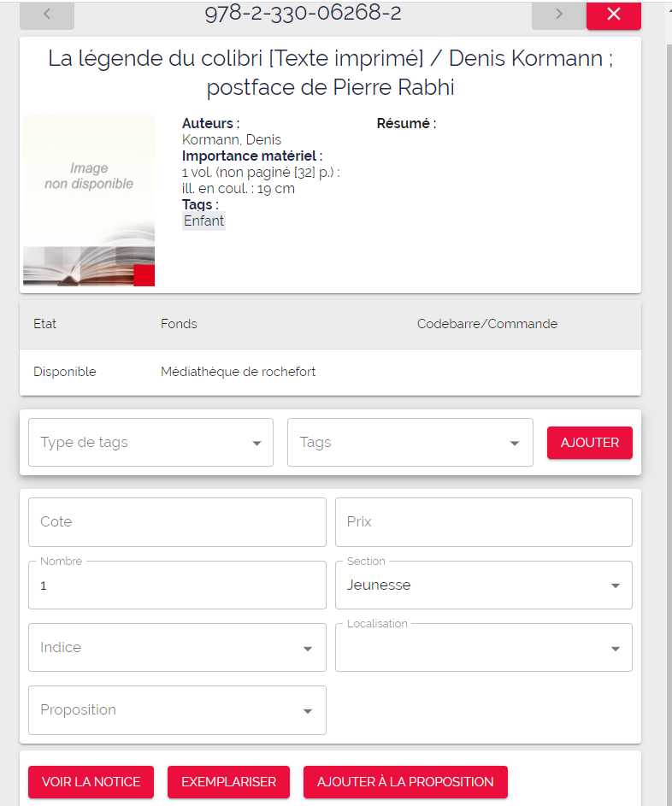Open the Section dropdown showing Jeunesse

pyautogui.click(x=483, y=585)
